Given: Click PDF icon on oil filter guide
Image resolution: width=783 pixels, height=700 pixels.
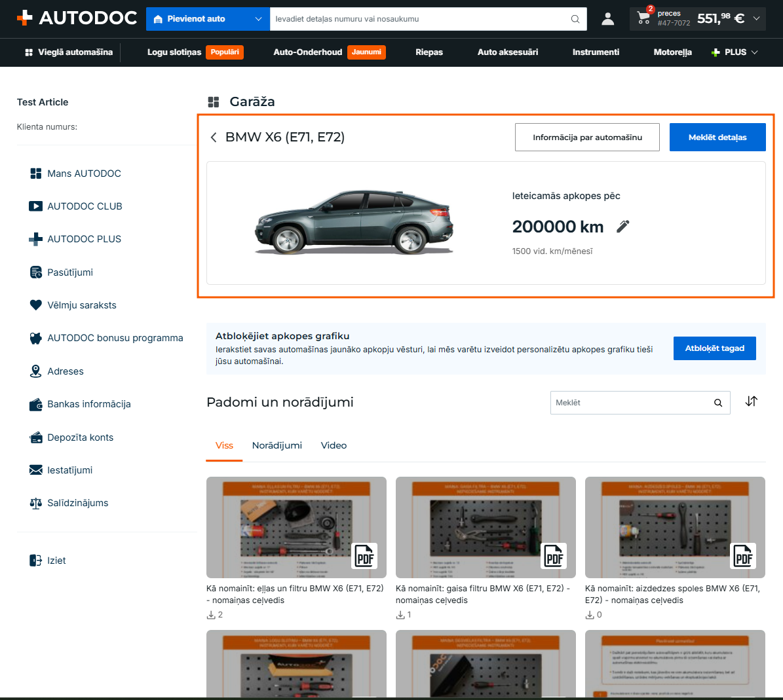Looking at the screenshot, I should click(364, 556).
